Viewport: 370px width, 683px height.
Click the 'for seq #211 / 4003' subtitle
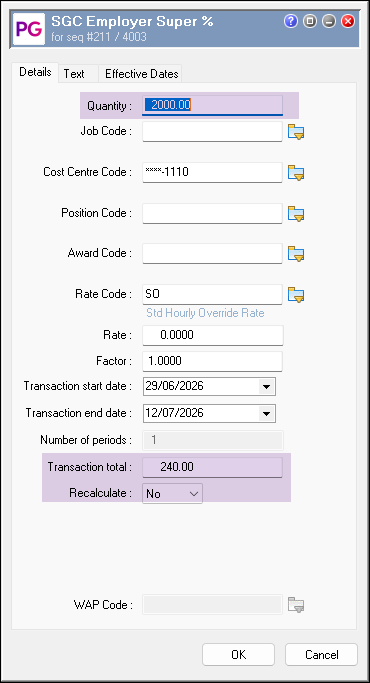99,37
